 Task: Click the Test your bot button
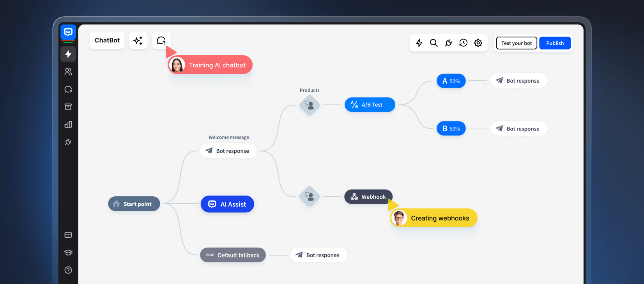(516, 43)
